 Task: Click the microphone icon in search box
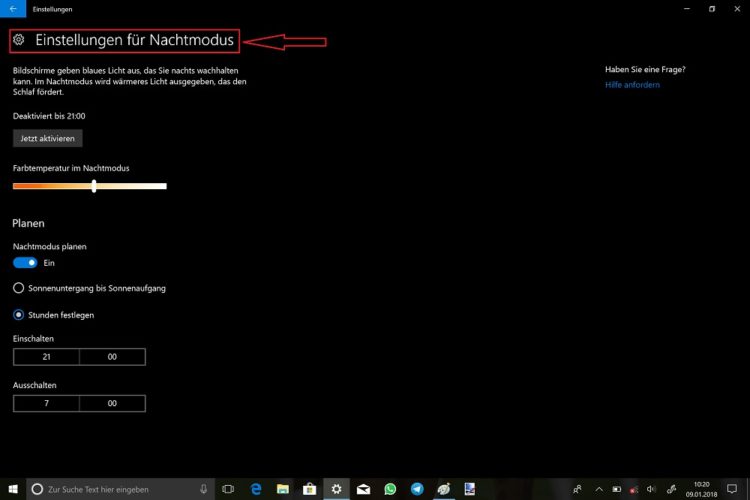point(204,489)
